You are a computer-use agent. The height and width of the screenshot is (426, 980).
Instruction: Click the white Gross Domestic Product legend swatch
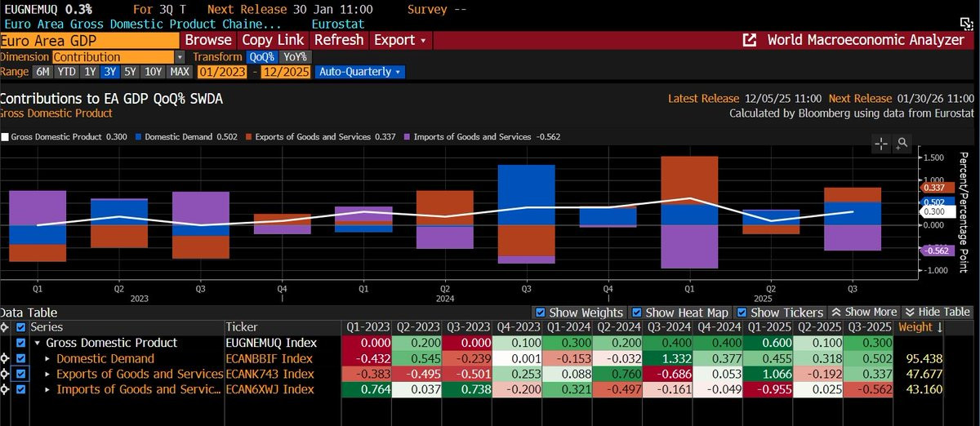pos(6,136)
